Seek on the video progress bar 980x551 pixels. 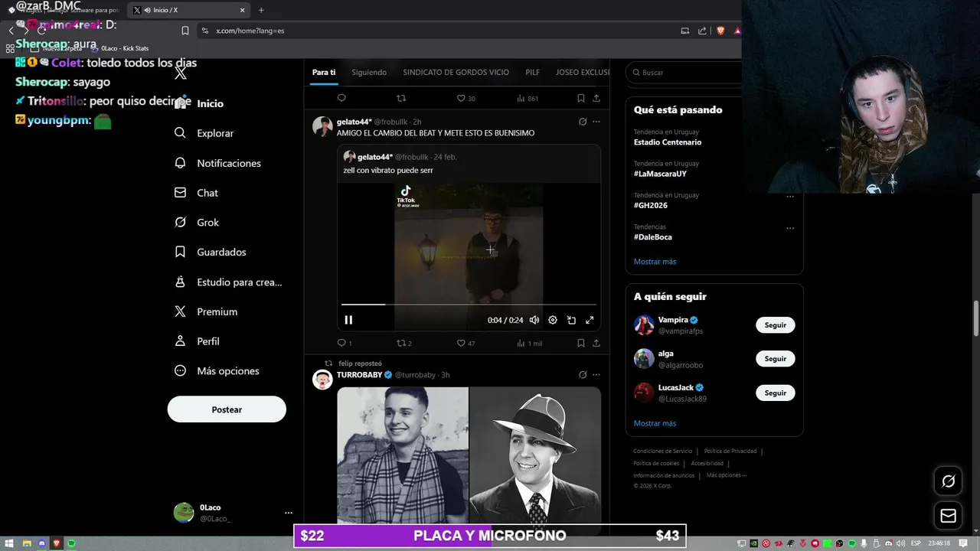point(469,305)
